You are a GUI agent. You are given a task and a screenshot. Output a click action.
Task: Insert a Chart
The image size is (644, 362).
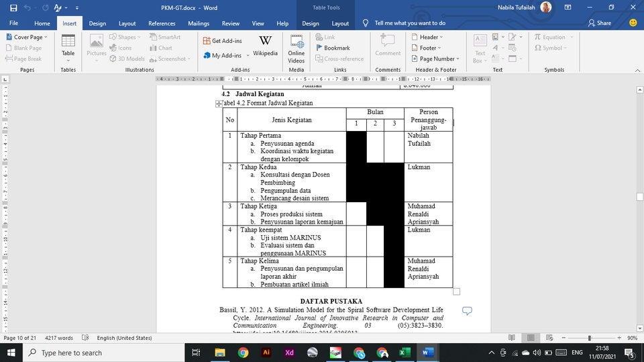tap(161, 48)
